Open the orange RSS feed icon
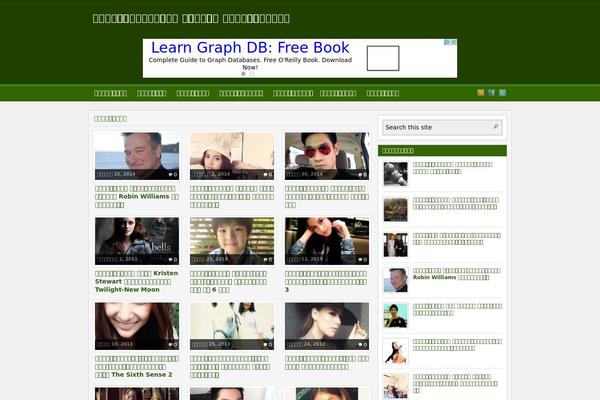Viewport: 600px width, 400px height. tap(481, 93)
